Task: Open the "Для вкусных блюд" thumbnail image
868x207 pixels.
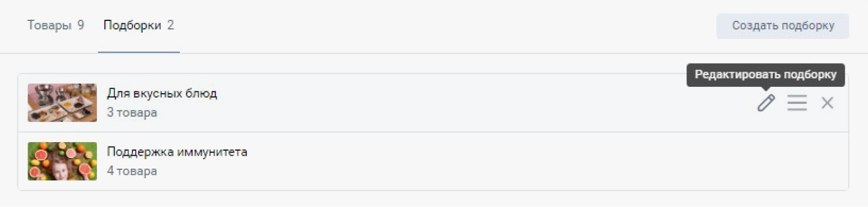Action: pyautogui.click(x=62, y=103)
